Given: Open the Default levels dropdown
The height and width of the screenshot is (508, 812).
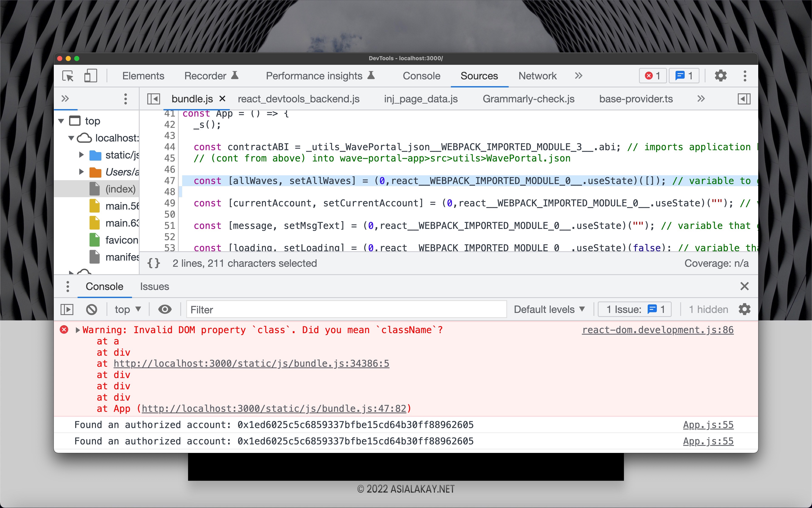Looking at the screenshot, I should coord(549,310).
